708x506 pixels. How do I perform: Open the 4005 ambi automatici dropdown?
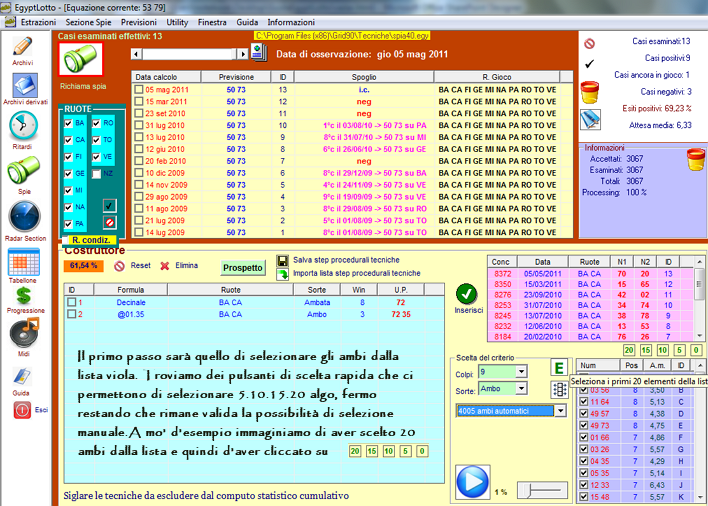pyautogui.click(x=560, y=411)
